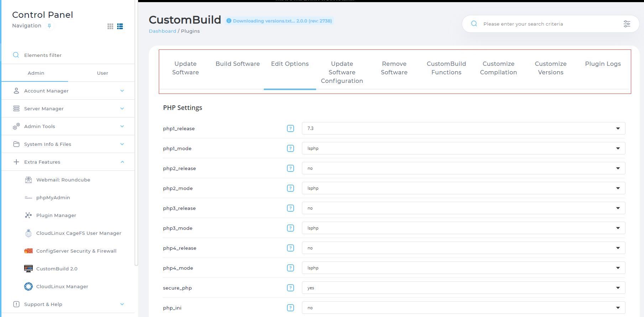Focus the search criteria input field
The height and width of the screenshot is (317, 644).
550,24
